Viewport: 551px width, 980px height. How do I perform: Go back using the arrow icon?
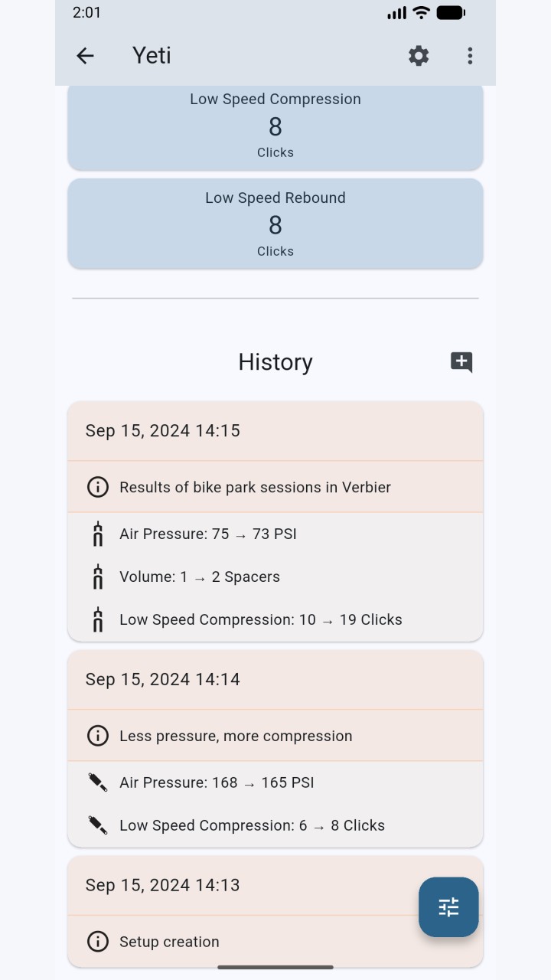click(x=85, y=55)
